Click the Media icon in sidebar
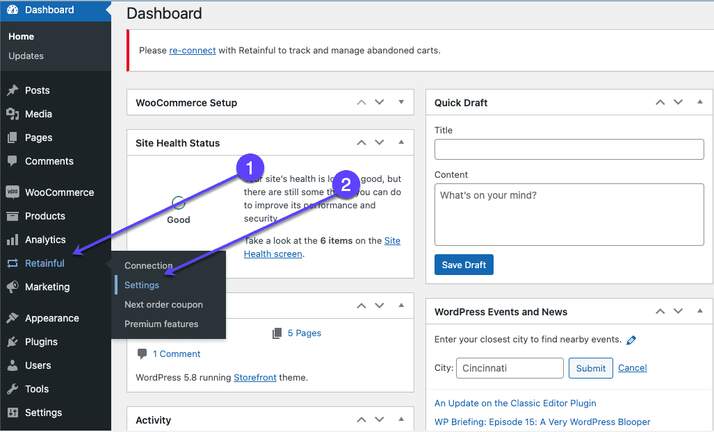Screen dimensions: 714x432 tap(12, 114)
